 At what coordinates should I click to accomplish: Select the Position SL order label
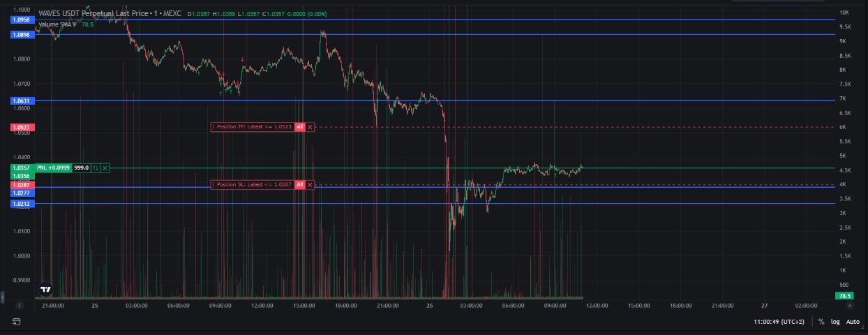click(x=253, y=185)
